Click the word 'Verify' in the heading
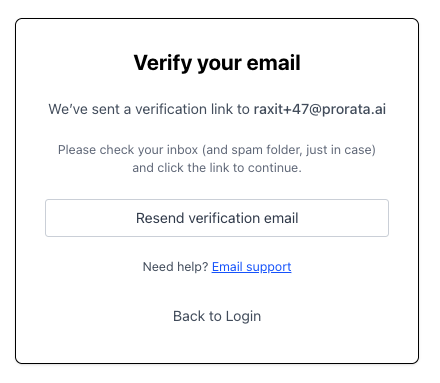The height and width of the screenshot is (383, 440). (x=163, y=63)
